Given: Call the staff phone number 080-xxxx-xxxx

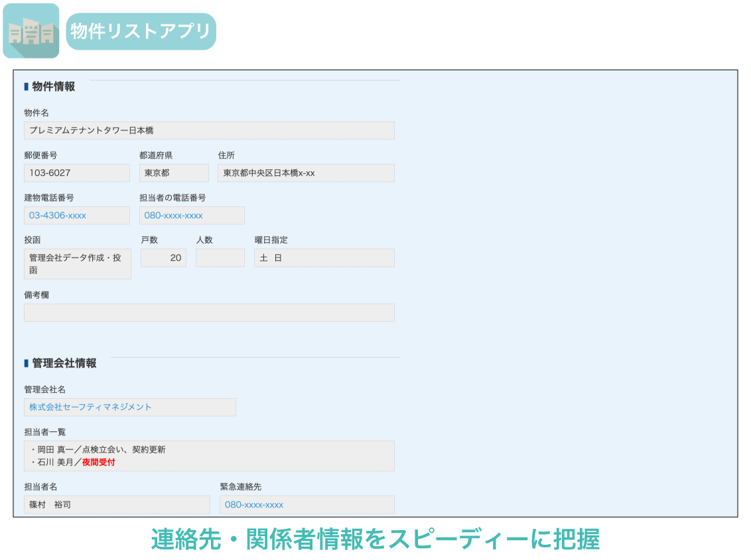Looking at the screenshot, I should 166,215.
